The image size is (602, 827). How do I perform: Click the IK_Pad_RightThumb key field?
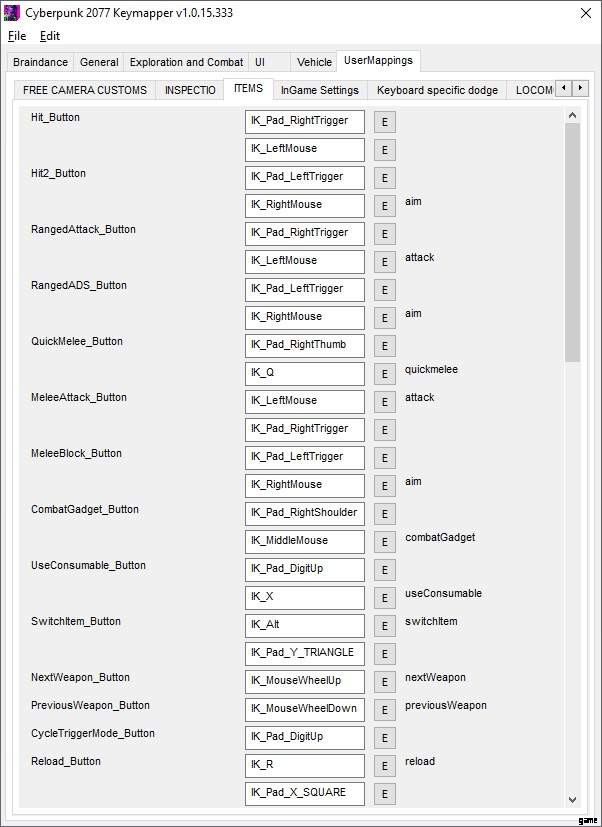(305, 345)
